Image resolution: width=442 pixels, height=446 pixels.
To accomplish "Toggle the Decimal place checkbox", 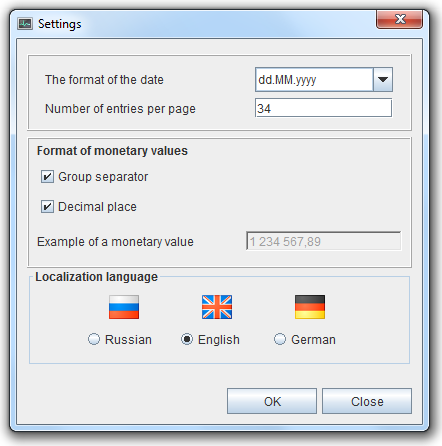I will (47, 207).
